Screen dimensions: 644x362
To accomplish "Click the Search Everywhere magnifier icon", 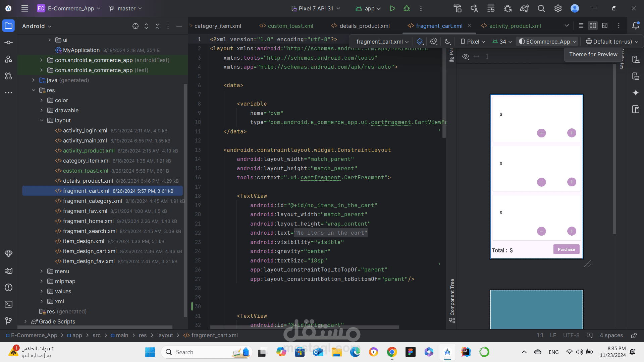I will pos(541,8).
